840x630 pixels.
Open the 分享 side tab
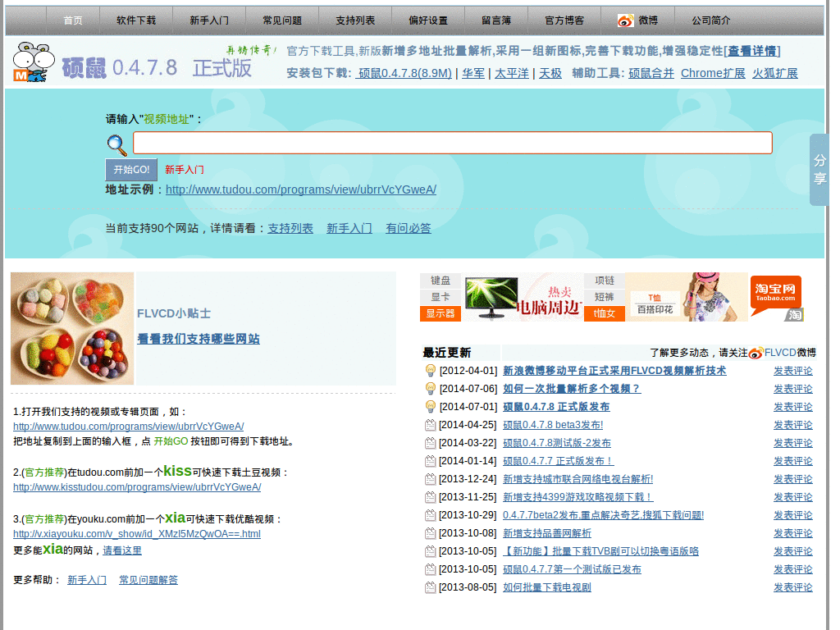[819, 169]
